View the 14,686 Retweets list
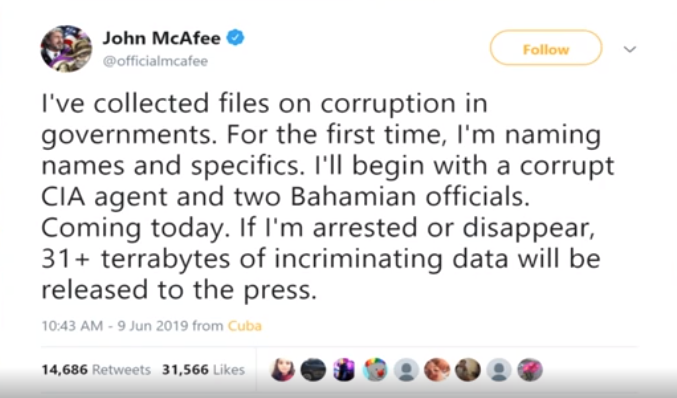The height and width of the screenshot is (398, 677). pyautogui.click(x=96, y=370)
